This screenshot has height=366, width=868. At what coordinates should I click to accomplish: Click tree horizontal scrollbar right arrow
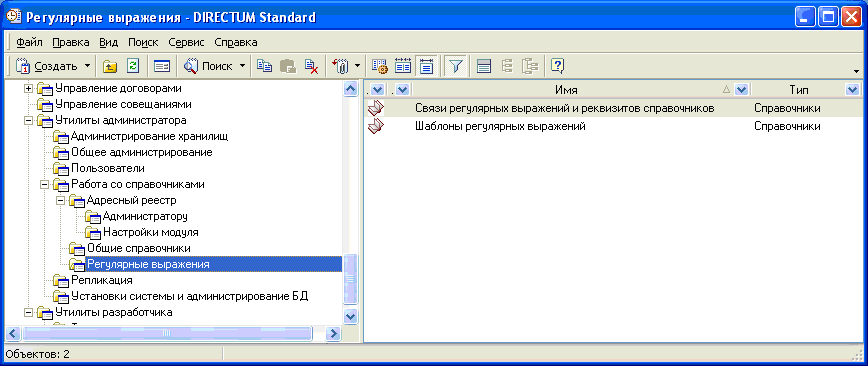(333, 333)
